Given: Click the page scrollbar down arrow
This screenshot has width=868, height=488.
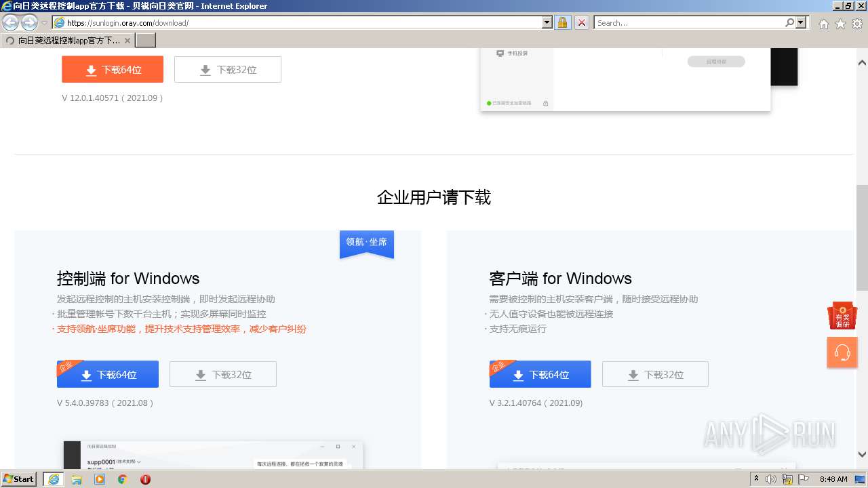Looking at the screenshot, I should [862, 455].
